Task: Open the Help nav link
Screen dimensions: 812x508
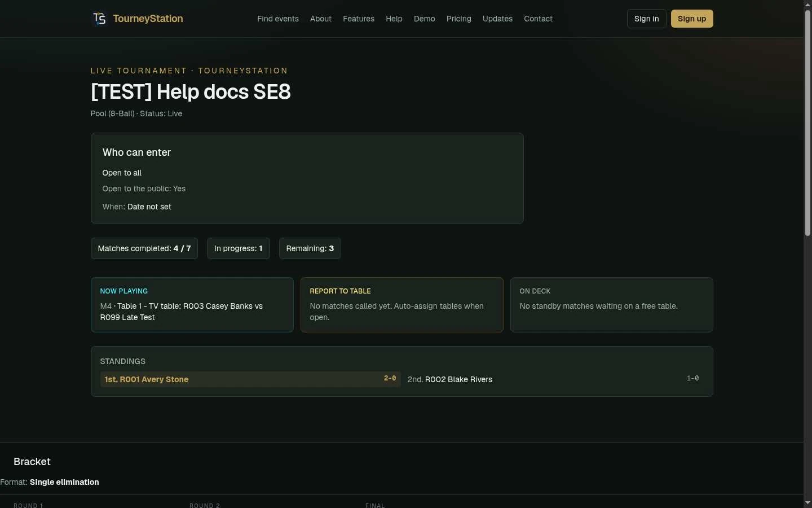Action: coord(394,19)
